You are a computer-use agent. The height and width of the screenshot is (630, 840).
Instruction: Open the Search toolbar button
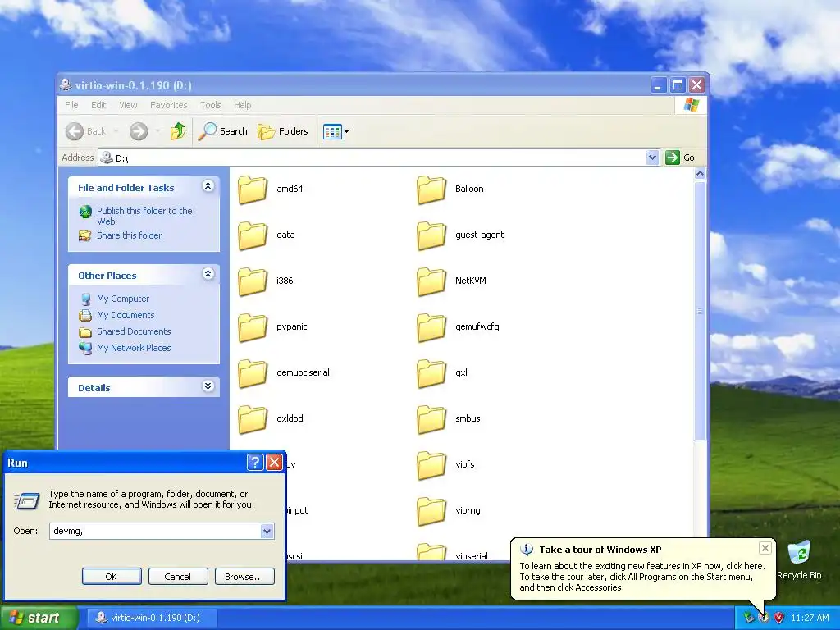click(223, 131)
